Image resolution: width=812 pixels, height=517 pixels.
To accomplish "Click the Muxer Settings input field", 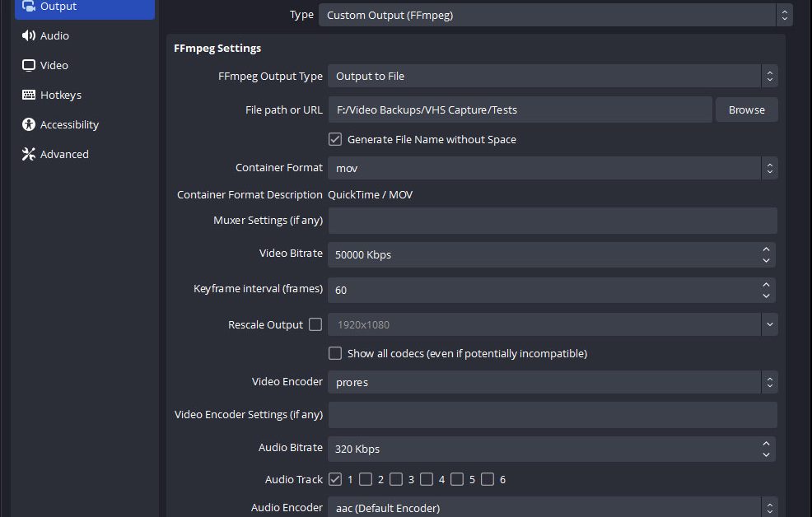I will click(552, 221).
